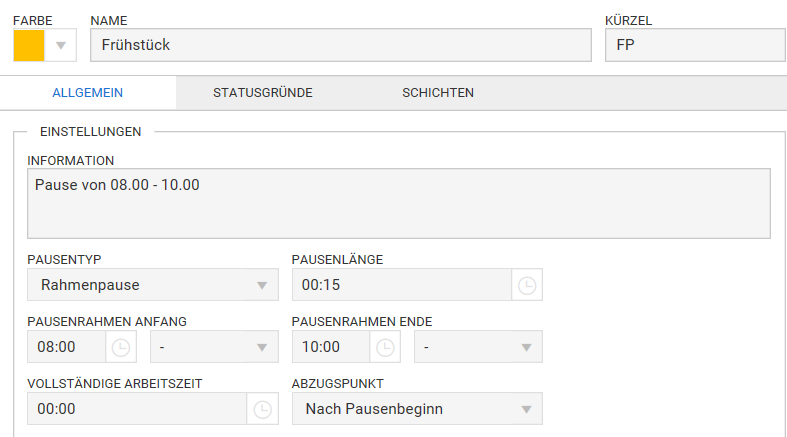787x437 pixels.
Task: Open the Pausentyp Rahmenpause dropdown
Action: coord(153,285)
